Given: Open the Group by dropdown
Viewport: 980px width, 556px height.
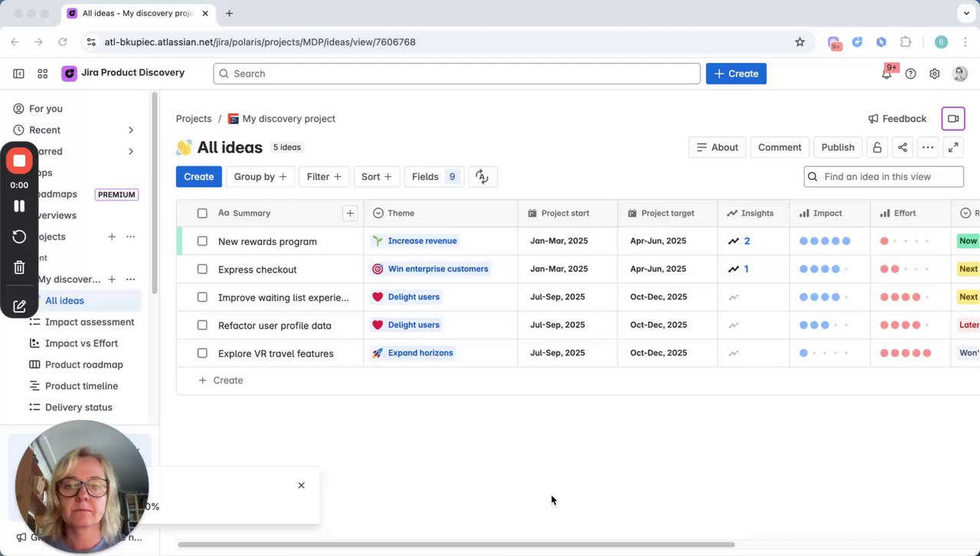Looking at the screenshot, I should point(260,177).
